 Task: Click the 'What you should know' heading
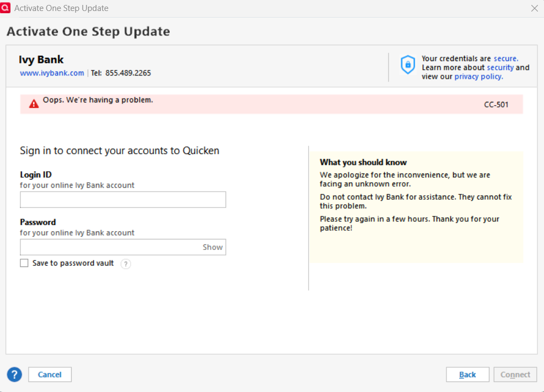pyautogui.click(x=363, y=162)
